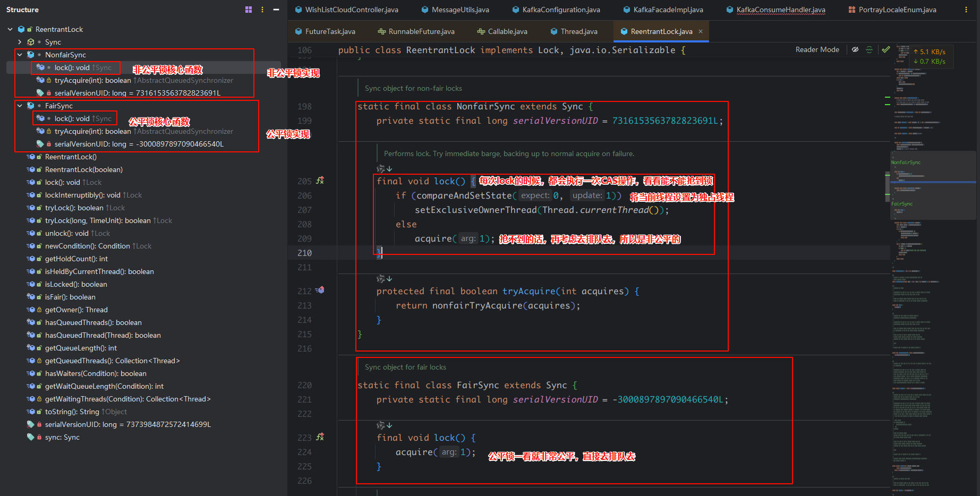Click the implements gutter icon at line 212

click(x=320, y=290)
